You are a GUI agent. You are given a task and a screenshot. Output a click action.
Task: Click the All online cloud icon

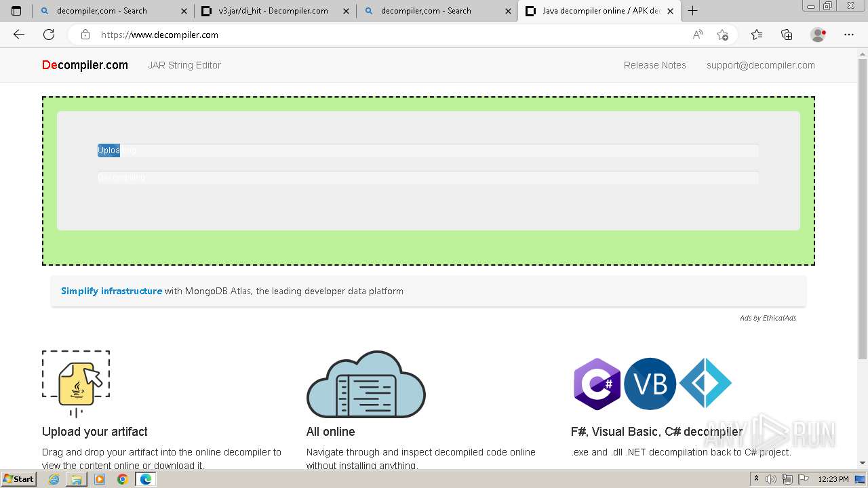[366, 384]
